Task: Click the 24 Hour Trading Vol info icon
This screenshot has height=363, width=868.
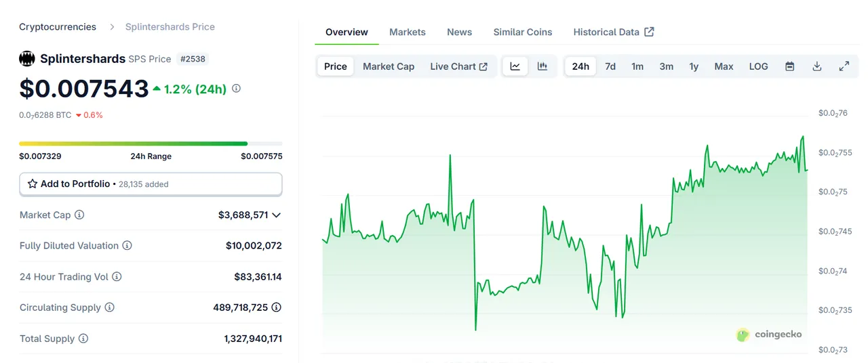Action: (x=117, y=276)
